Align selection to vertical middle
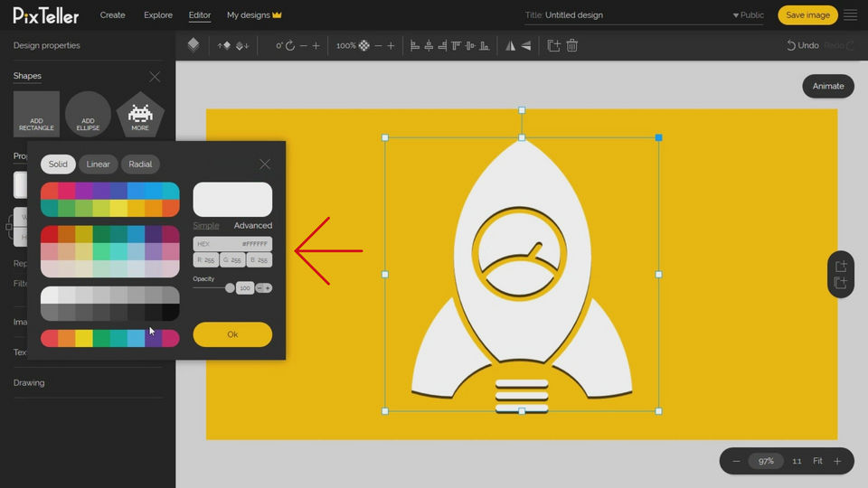 pos(470,45)
